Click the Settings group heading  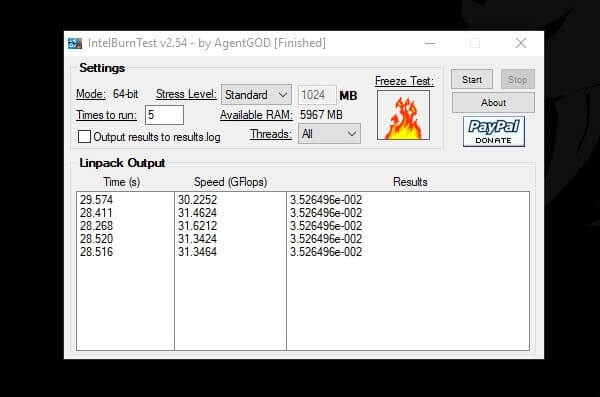(x=102, y=68)
